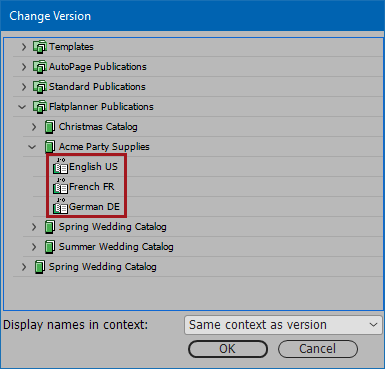The width and height of the screenshot is (385, 369).
Task: Click the AutoPage Publications folder icon
Action: (40, 67)
